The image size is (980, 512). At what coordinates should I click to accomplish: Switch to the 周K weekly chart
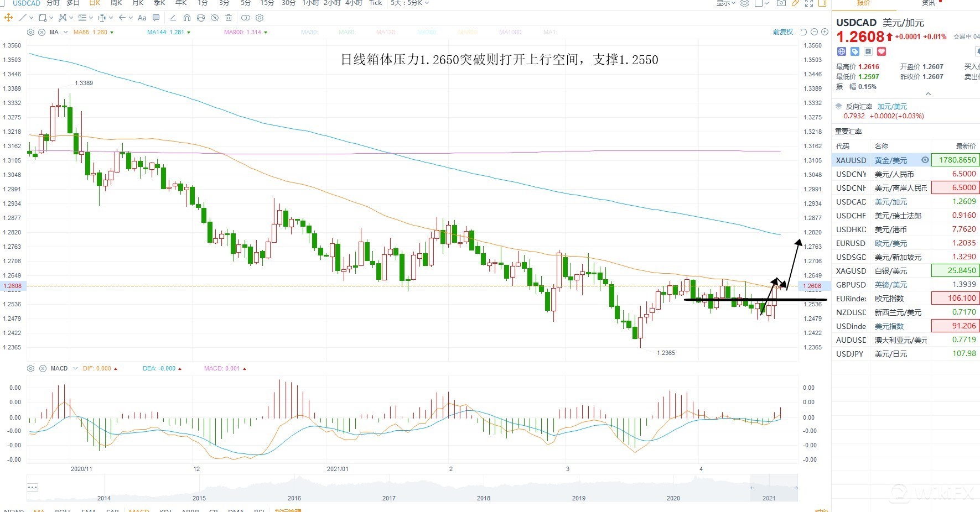[x=116, y=3]
